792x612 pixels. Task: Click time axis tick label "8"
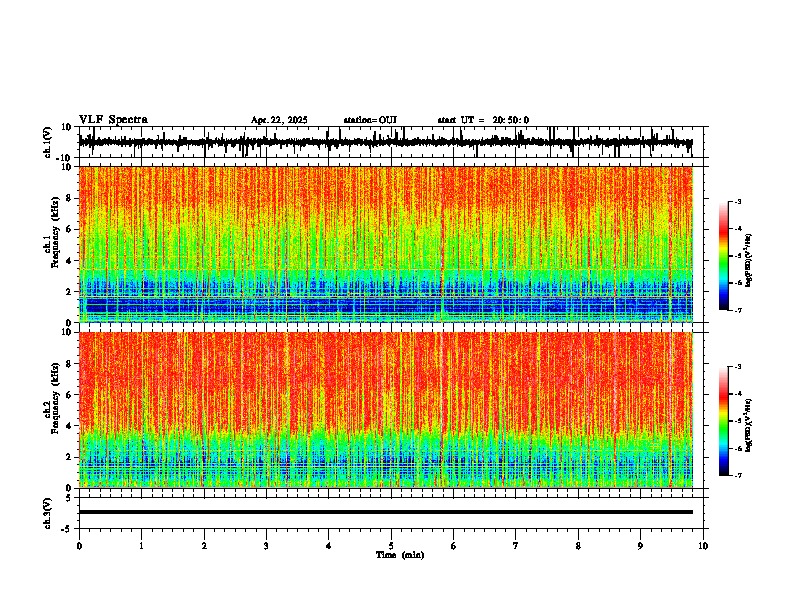point(578,546)
